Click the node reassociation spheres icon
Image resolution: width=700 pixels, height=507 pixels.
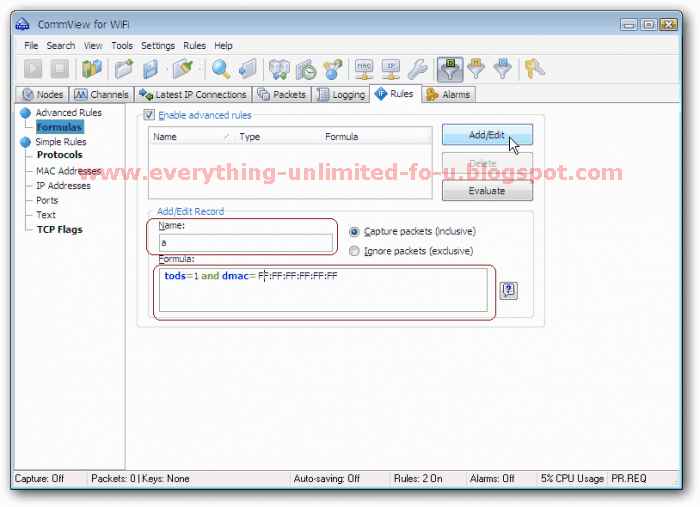333,69
